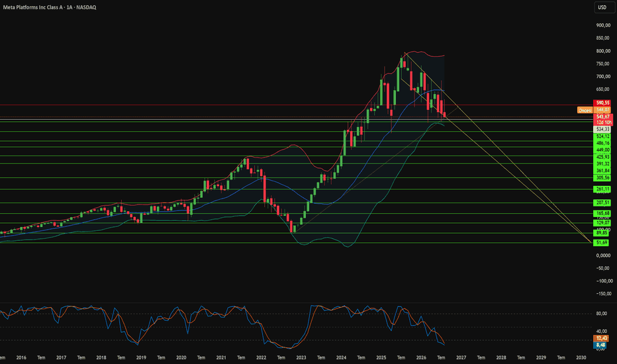This screenshot has width=617, height=364.
Task: Click the 2027 label on time axis
Action: tap(461, 357)
